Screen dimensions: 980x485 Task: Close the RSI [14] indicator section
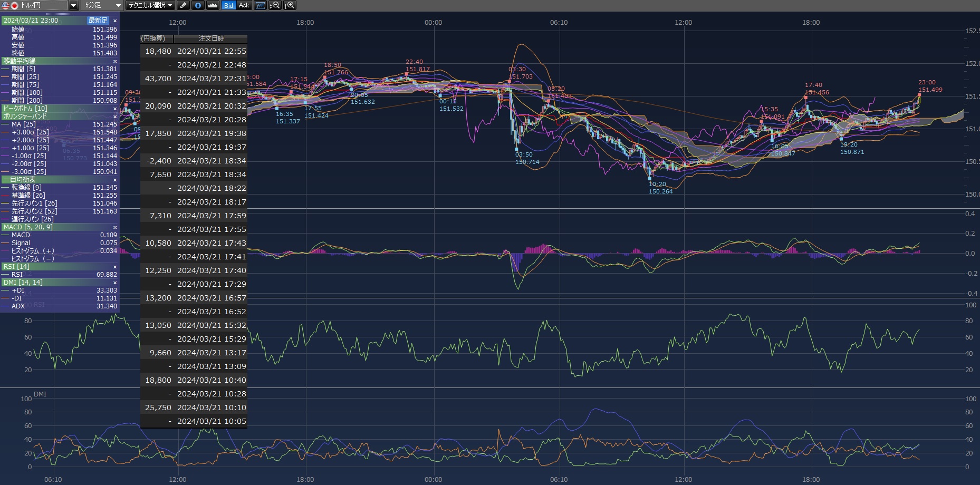click(x=115, y=267)
